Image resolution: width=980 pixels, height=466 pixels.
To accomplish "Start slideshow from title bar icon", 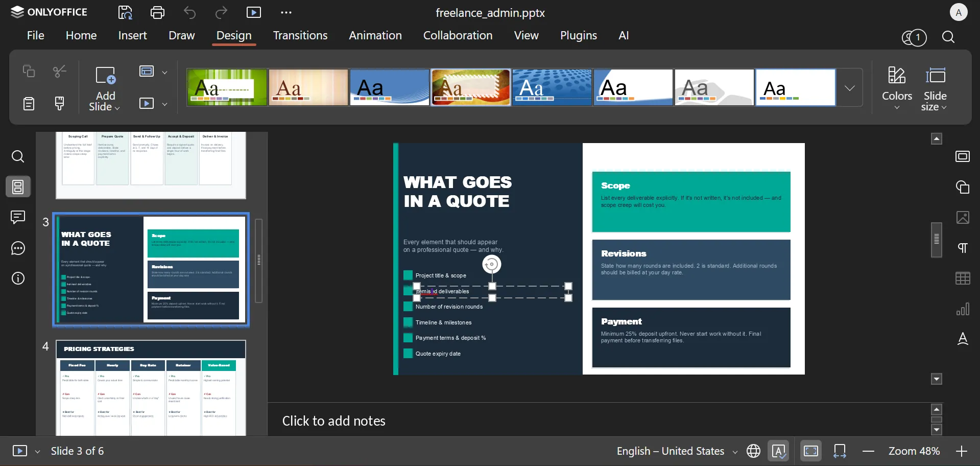I will 254,12.
